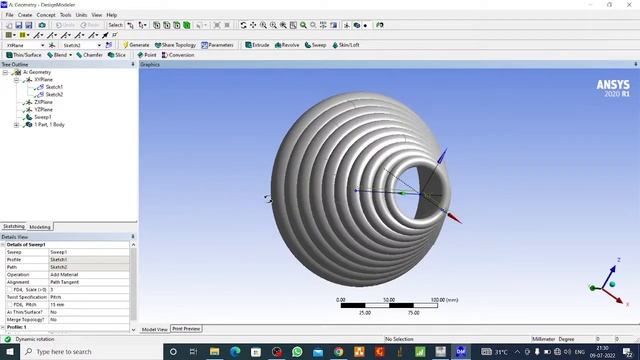Image resolution: width=640 pixels, height=360 pixels.
Task: Click the green body selection filter
Action: pos(187,25)
